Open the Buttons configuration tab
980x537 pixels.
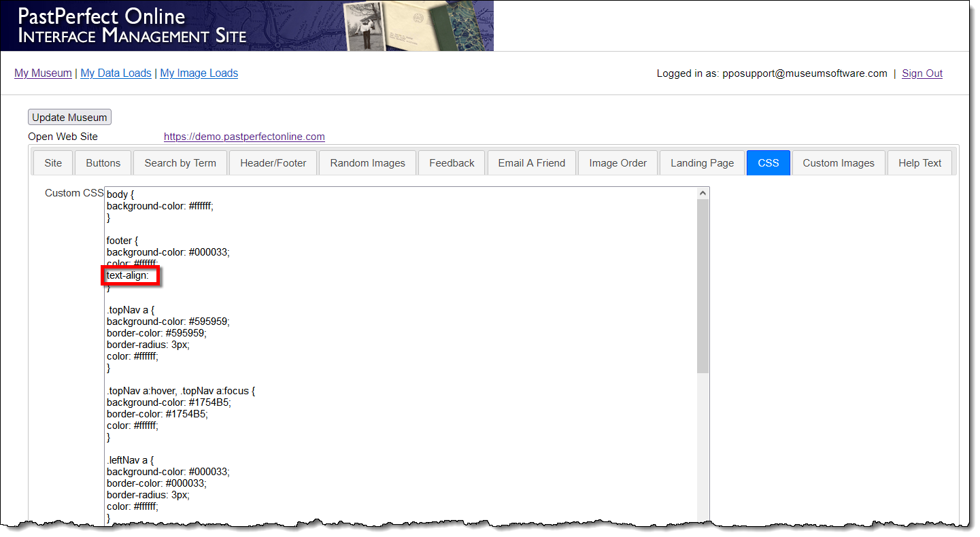(102, 162)
